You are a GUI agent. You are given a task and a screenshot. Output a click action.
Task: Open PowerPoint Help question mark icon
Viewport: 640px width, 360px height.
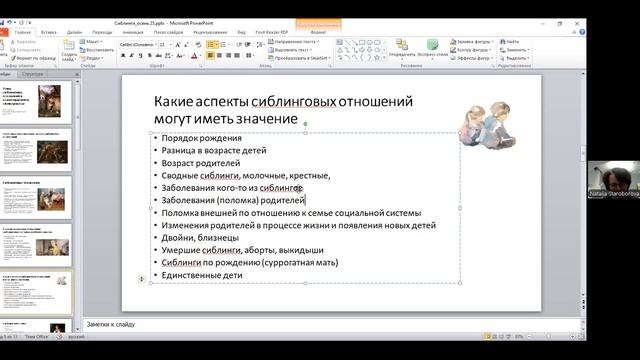[582, 32]
